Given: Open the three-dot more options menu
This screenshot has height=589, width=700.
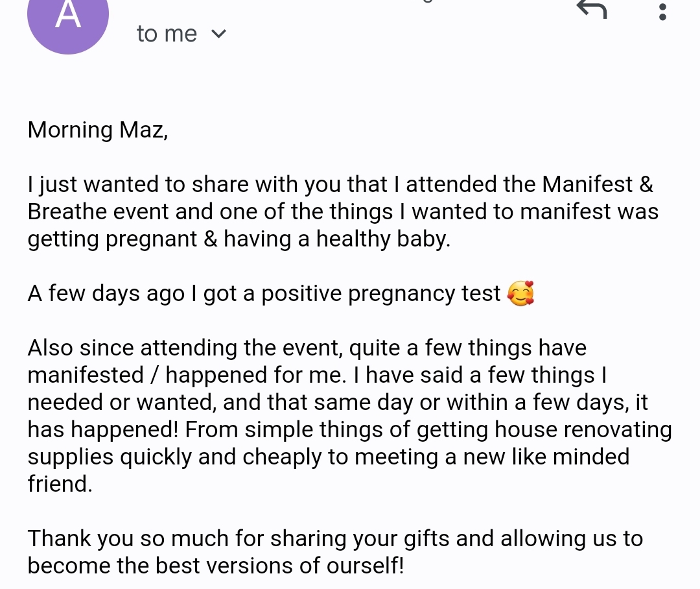Looking at the screenshot, I should point(662,11).
